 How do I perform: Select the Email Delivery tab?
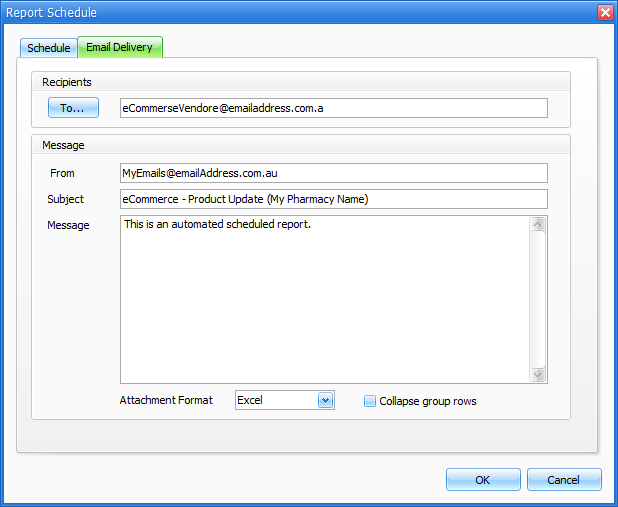[120, 47]
